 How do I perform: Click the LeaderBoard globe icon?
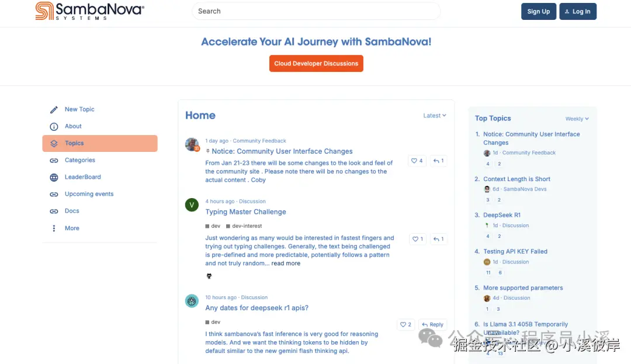(x=54, y=178)
